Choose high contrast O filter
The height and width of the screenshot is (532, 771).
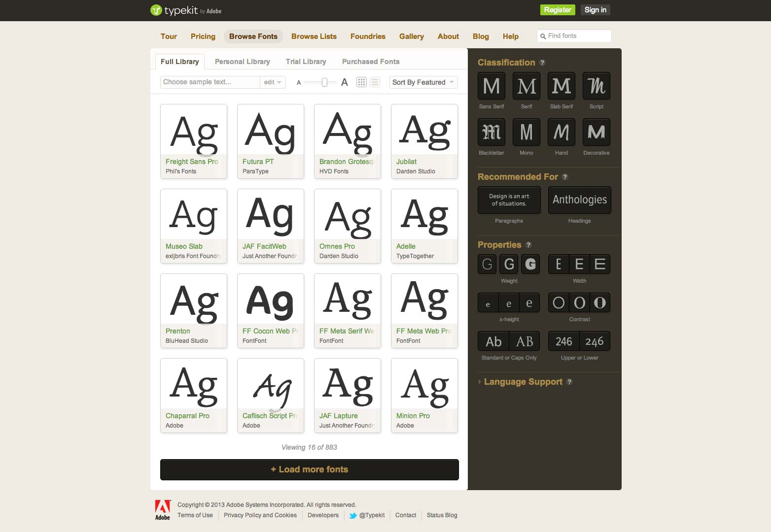coord(600,302)
